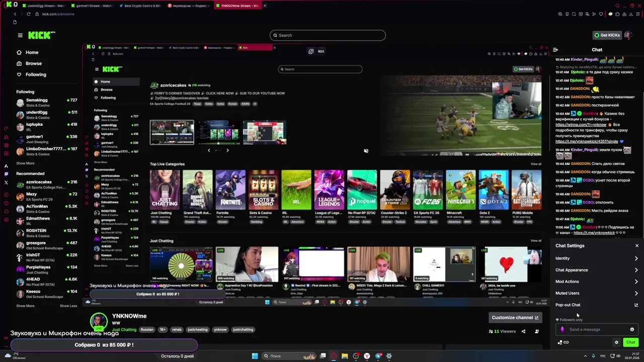
Task: Click the Windows Start button
Action: pyautogui.click(x=255, y=356)
